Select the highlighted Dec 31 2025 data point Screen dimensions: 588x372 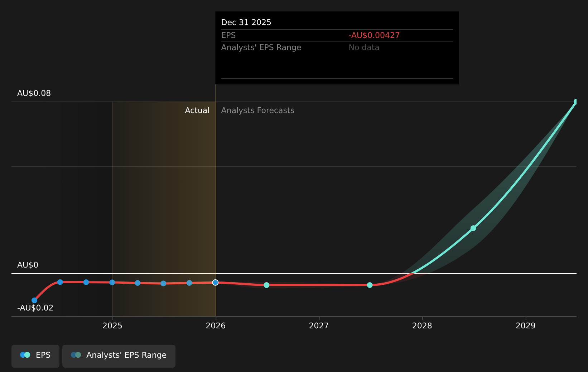[x=215, y=283]
